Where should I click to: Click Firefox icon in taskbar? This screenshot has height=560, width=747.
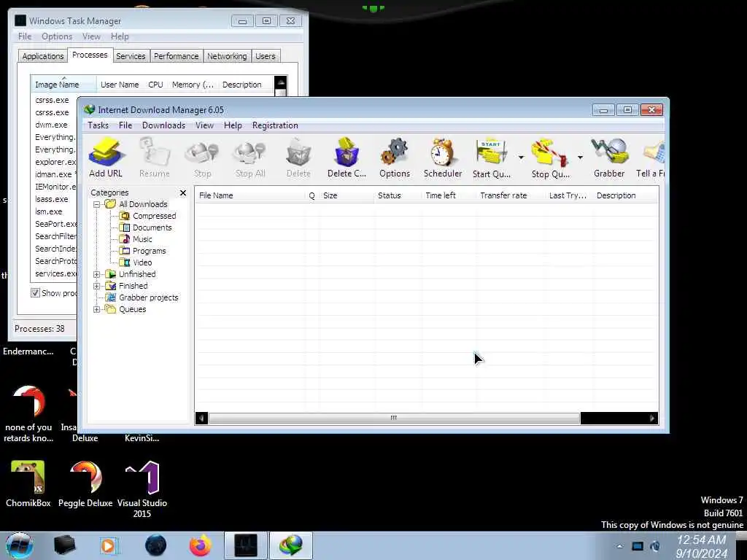[x=201, y=545]
